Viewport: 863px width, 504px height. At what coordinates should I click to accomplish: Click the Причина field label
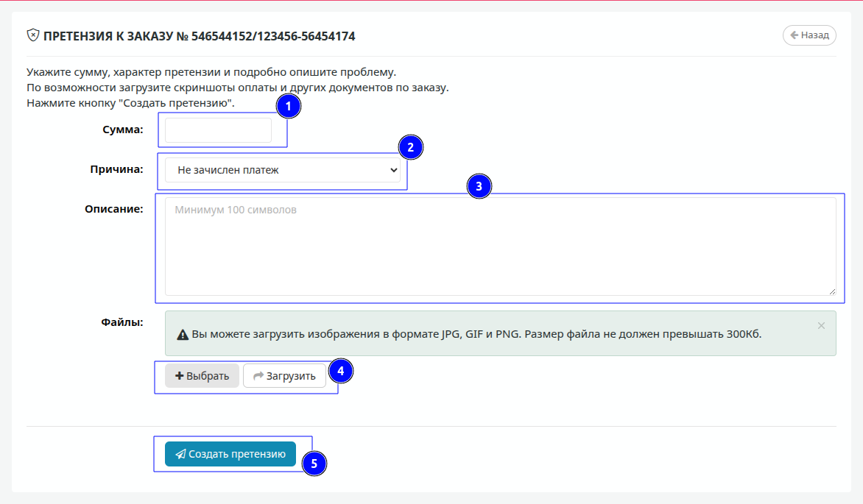click(x=116, y=169)
